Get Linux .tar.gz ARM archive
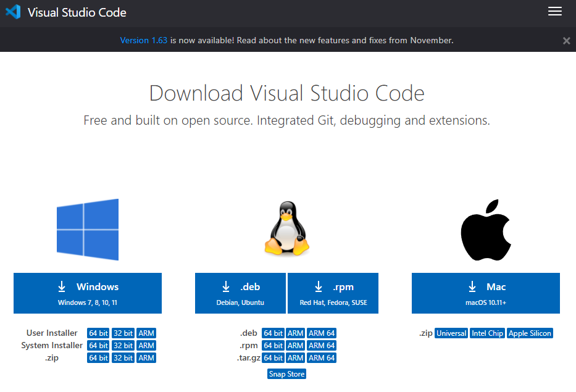This screenshot has width=576, height=392. point(295,358)
